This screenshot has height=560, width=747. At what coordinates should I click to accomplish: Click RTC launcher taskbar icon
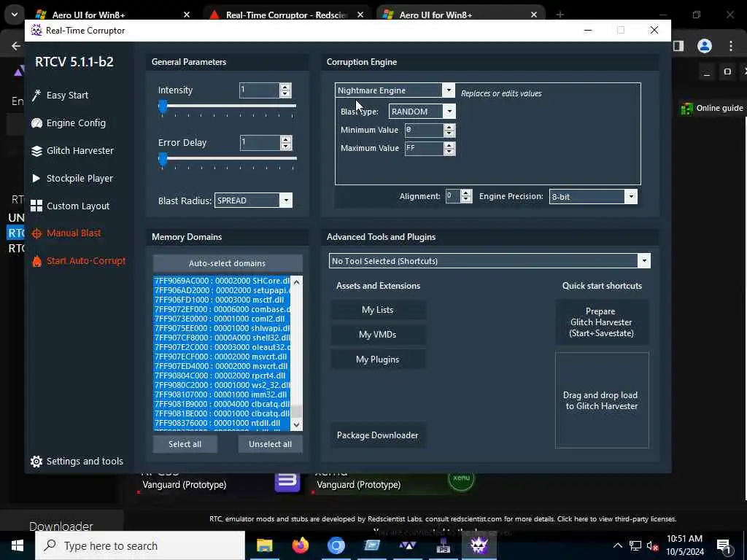tap(408, 545)
